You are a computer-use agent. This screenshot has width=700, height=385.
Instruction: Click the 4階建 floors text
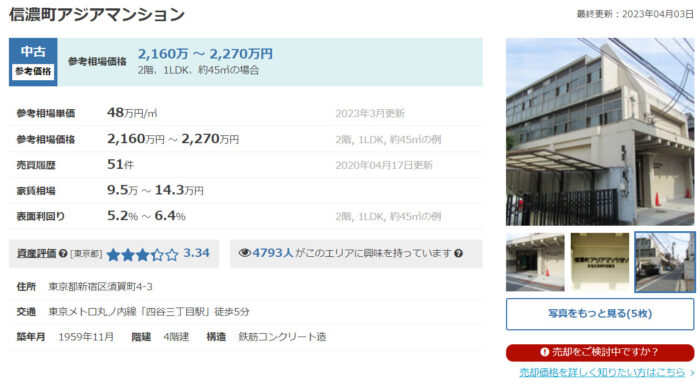pos(176,337)
